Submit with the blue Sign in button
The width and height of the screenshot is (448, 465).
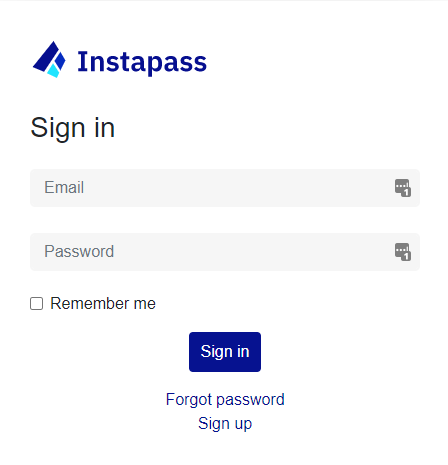[225, 352]
